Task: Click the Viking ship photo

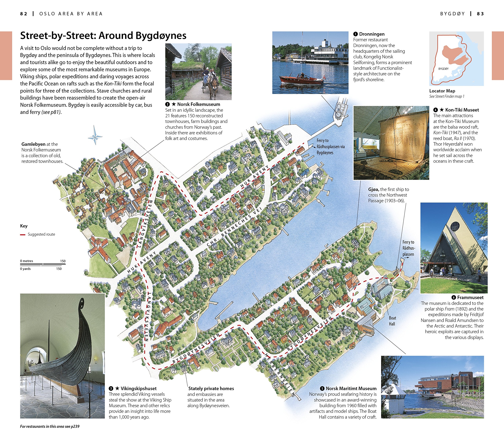Action: coord(62,356)
